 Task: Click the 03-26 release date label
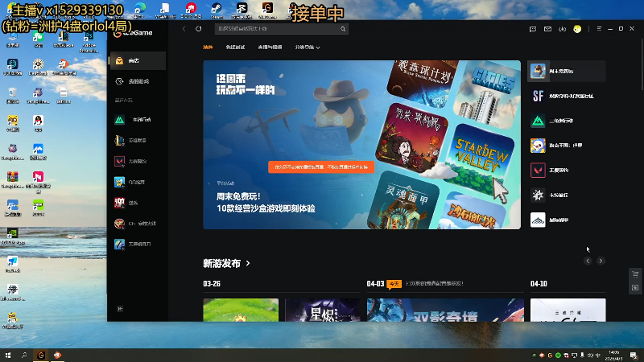(212, 284)
